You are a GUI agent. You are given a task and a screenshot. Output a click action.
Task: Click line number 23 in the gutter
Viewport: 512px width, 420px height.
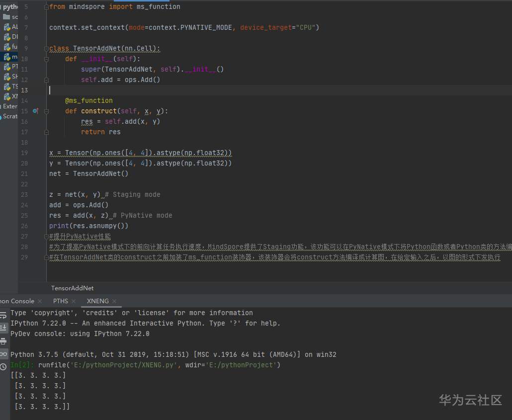point(24,194)
